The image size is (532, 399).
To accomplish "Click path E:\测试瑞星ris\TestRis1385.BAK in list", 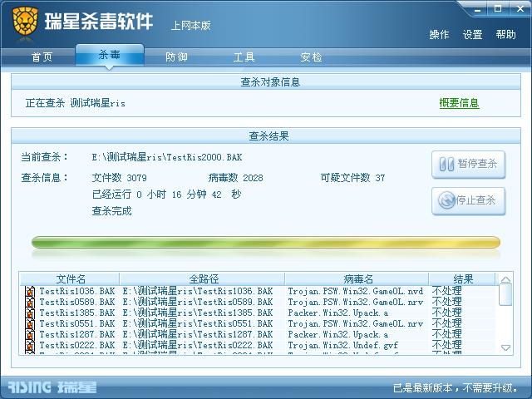I will [x=198, y=313].
